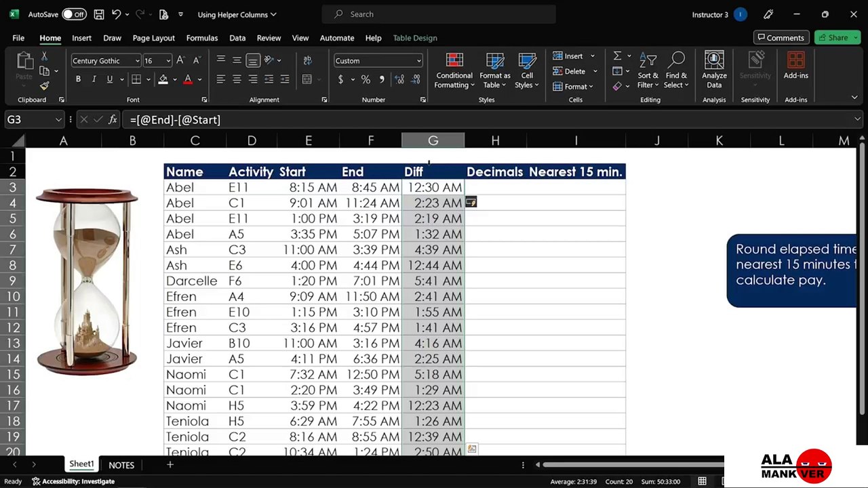Image resolution: width=868 pixels, height=488 pixels.
Task: Switch to the Table Design tab
Action: [415, 38]
